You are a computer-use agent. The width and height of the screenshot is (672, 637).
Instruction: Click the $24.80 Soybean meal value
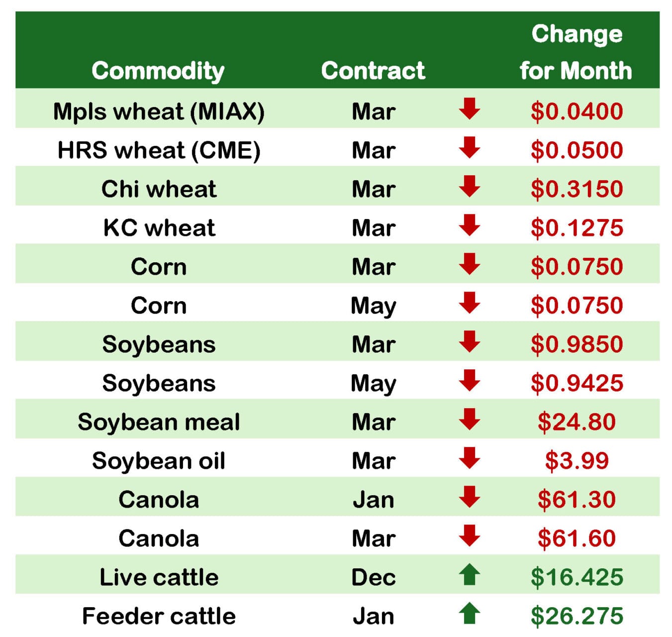[x=576, y=422]
